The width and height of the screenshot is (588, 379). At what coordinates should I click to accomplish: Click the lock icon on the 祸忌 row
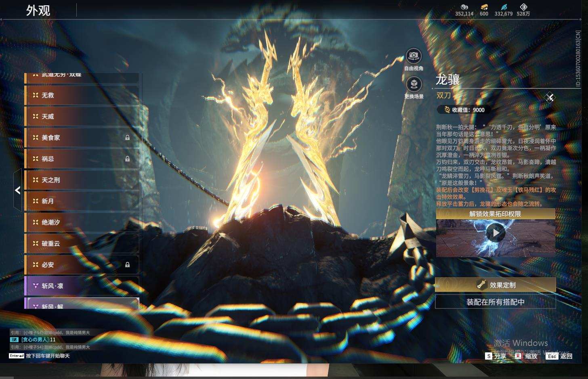(x=128, y=159)
